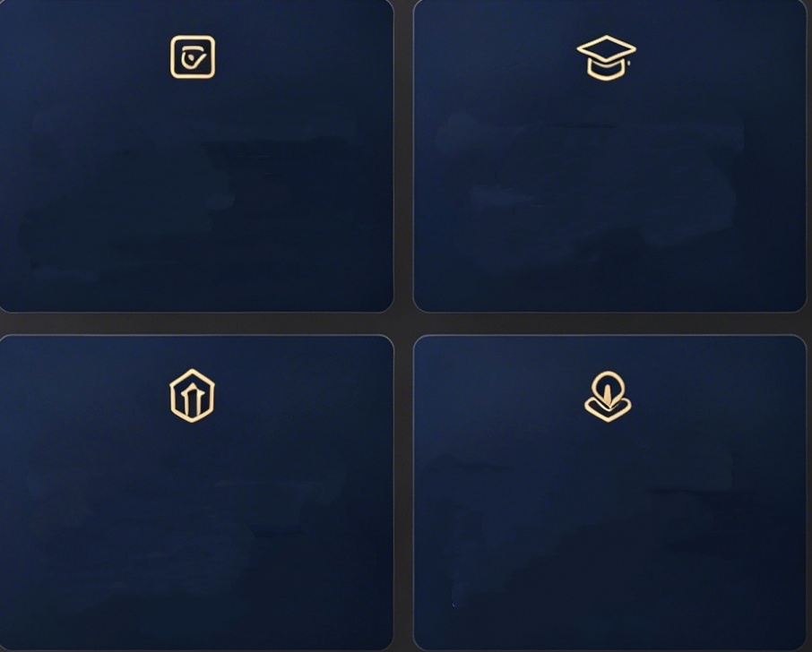Click the blurred content area of graduation card
Image resolution: width=812 pixels, height=652 pixels.
(x=591, y=192)
